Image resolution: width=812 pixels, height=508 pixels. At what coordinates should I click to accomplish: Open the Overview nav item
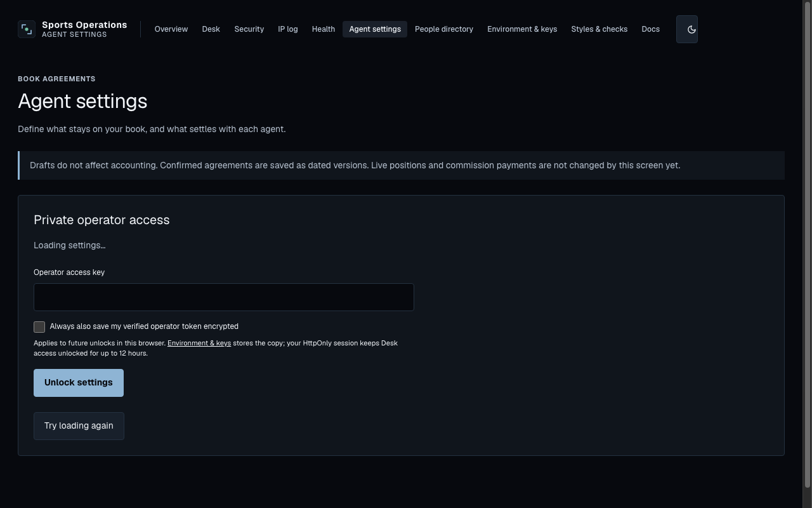coord(171,29)
